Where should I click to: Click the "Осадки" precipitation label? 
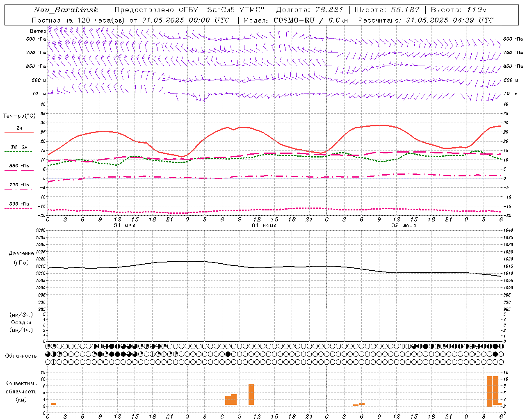click(x=21, y=322)
